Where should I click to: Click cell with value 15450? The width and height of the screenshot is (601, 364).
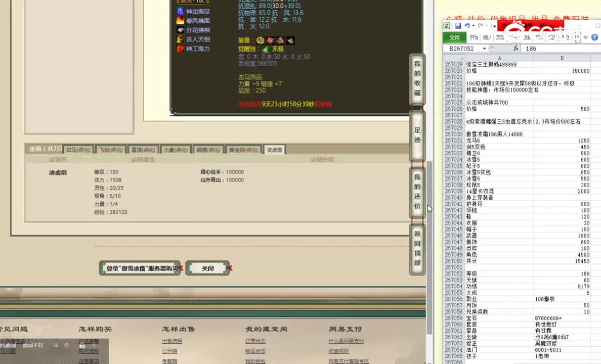pyautogui.click(x=562, y=261)
